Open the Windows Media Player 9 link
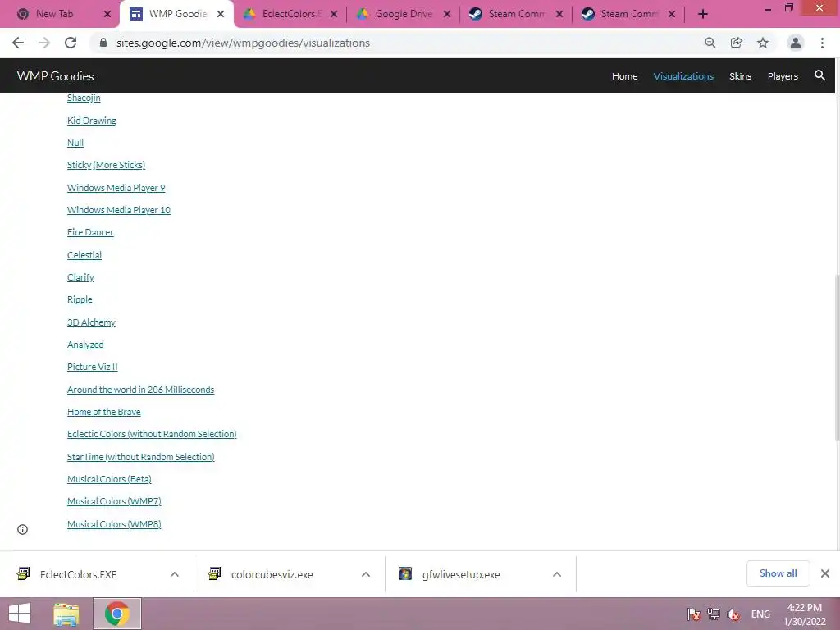The width and height of the screenshot is (840, 630). point(116,188)
